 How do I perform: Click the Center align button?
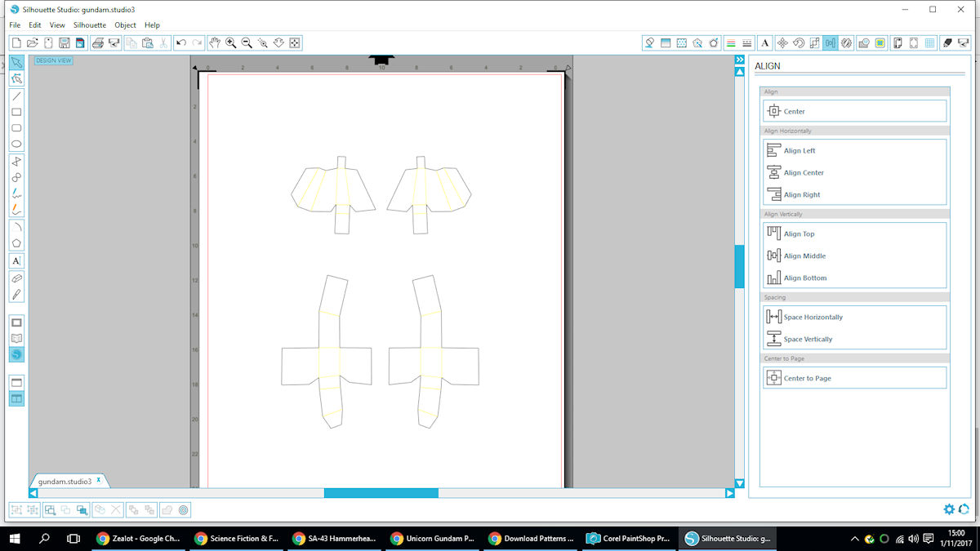(x=854, y=111)
